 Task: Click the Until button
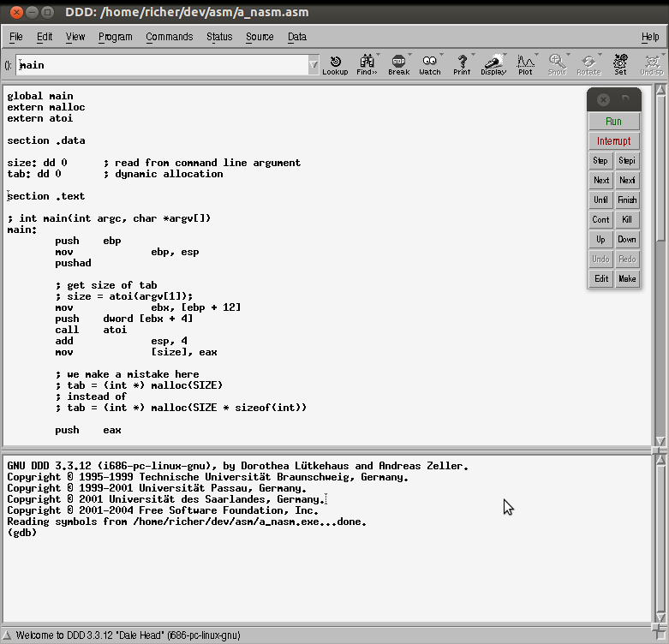coord(600,200)
